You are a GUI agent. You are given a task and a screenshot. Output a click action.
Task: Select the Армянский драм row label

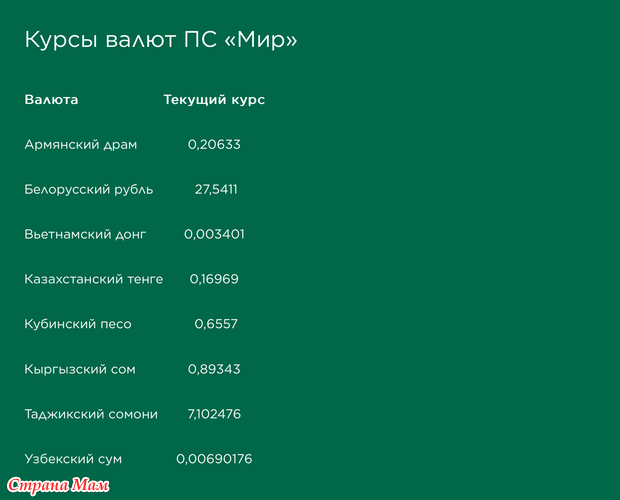(x=81, y=145)
